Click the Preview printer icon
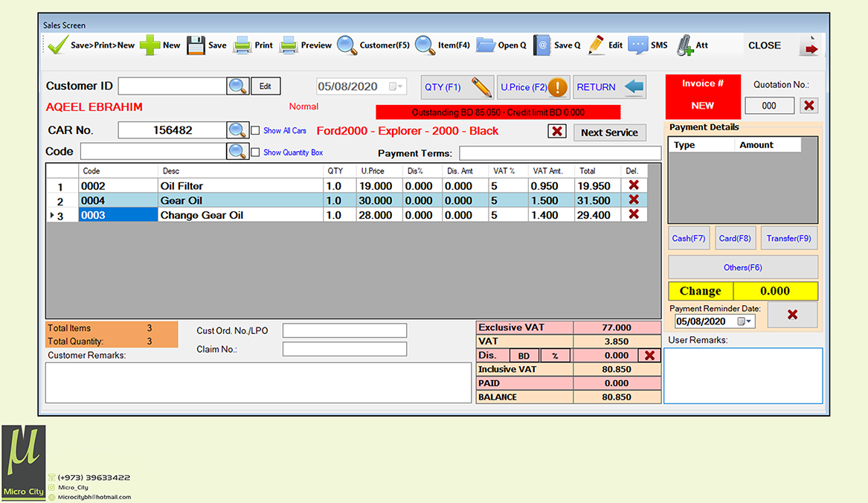868x503 pixels. click(288, 45)
